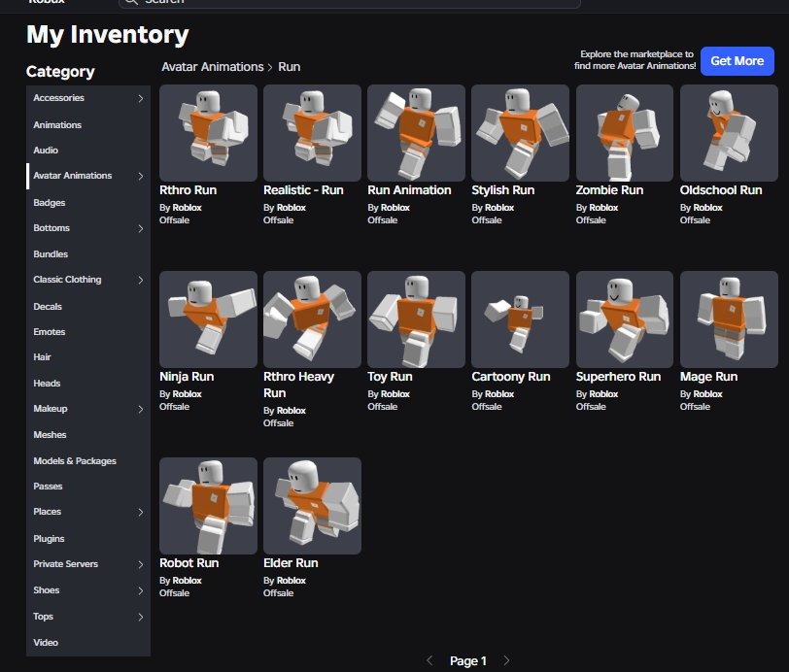
Task: Click the search magnifier icon
Action: pos(131,2)
